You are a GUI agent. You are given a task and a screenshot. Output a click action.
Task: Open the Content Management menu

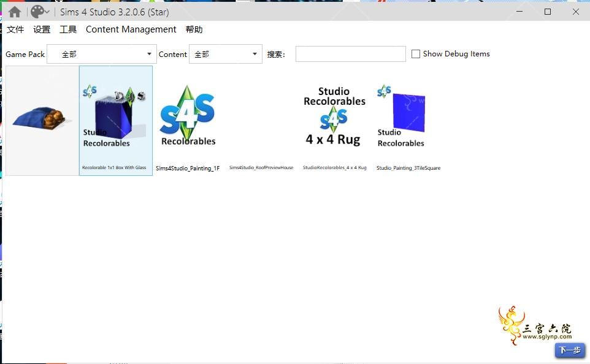pyautogui.click(x=131, y=29)
